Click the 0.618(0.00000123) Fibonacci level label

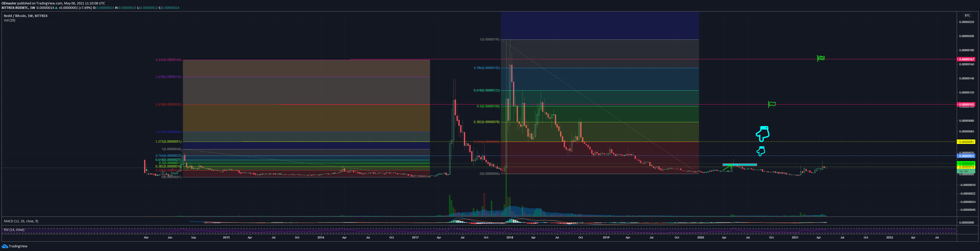pos(487,91)
